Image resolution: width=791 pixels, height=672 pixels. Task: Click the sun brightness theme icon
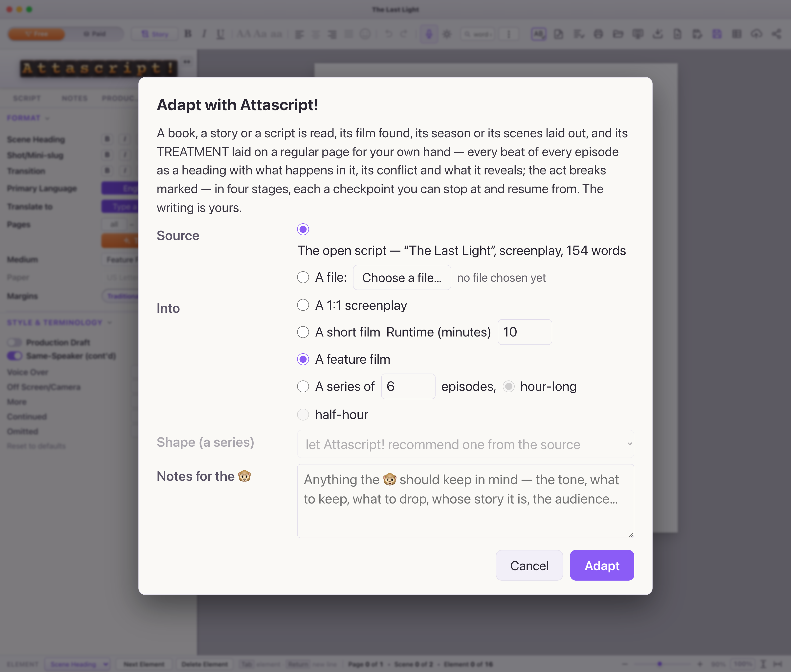pos(447,34)
